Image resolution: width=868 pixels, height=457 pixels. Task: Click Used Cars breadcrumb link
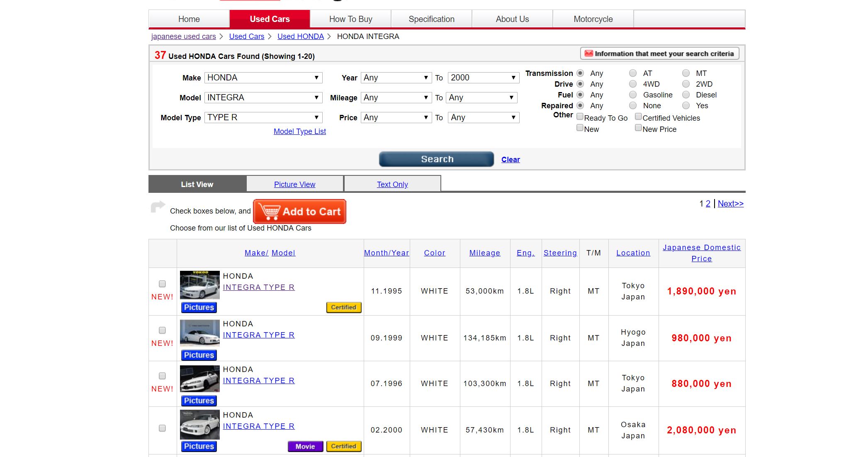click(247, 36)
